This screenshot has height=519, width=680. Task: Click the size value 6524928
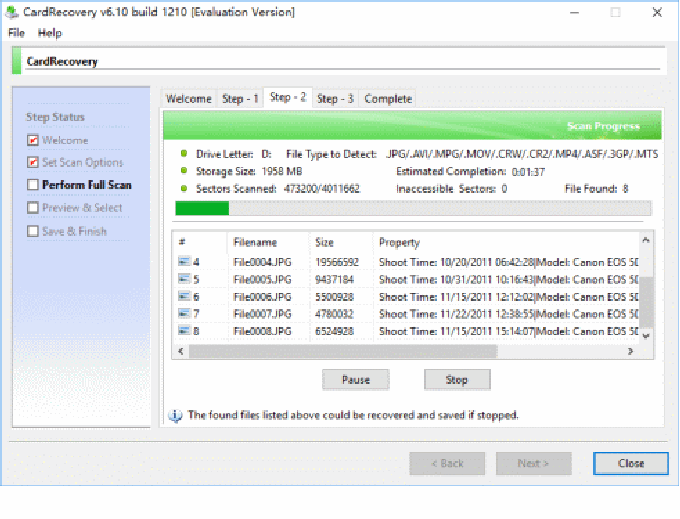(334, 331)
